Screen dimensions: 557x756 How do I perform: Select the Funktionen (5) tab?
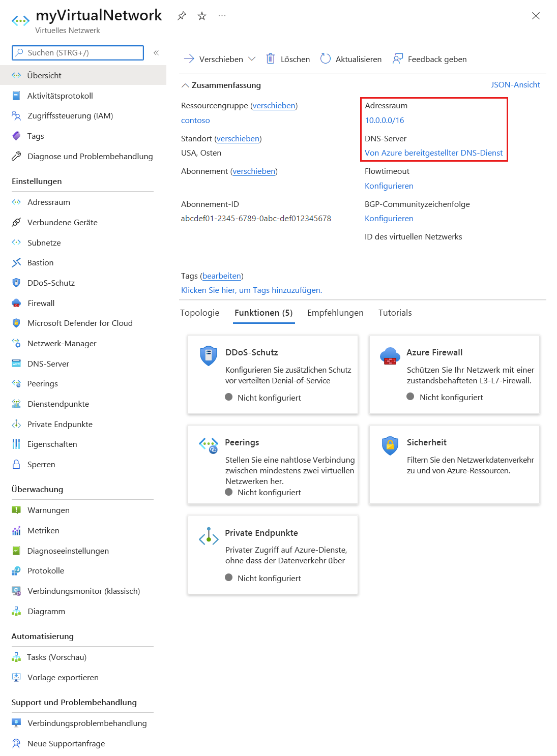(x=263, y=313)
